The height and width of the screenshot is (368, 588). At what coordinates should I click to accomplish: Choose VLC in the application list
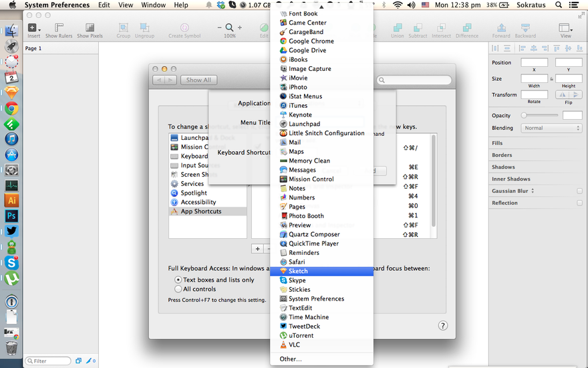(322, 345)
